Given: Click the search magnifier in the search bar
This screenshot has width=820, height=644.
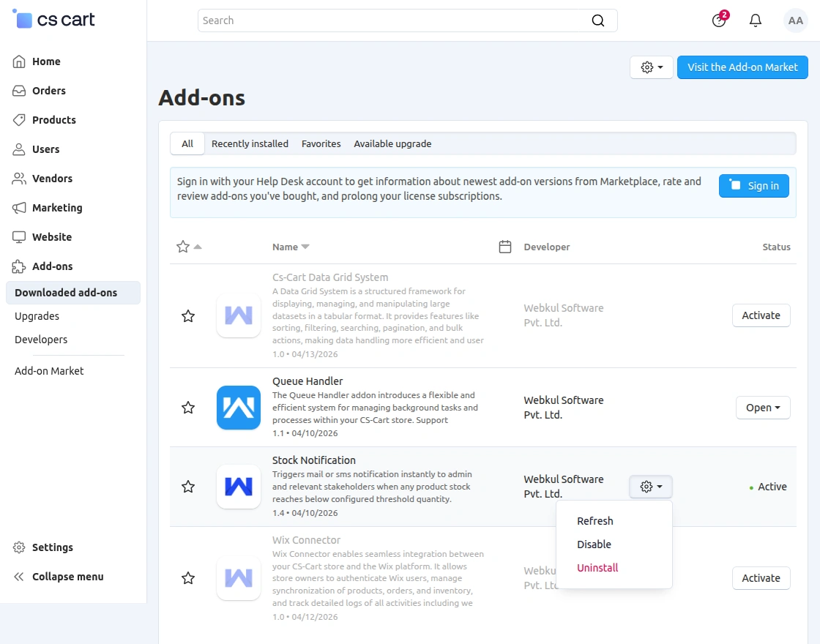Looking at the screenshot, I should (x=598, y=20).
